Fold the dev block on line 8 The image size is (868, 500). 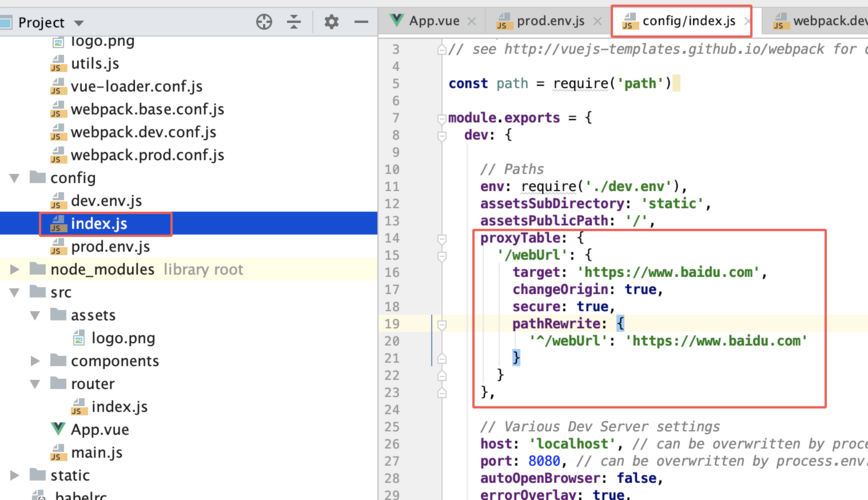tap(442, 136)
